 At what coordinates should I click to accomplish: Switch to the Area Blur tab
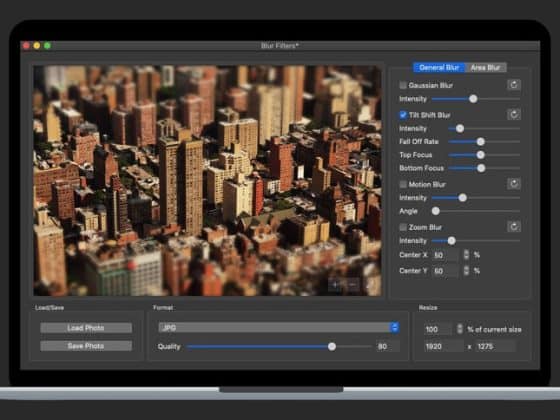(485, 68)
